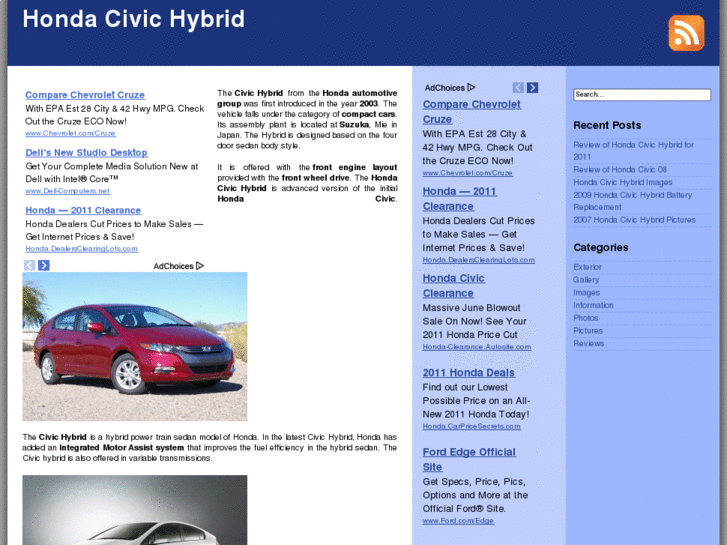Image resolution: width=727 pixels, height=545 pixels.
Task: Click the white car photo at the bottom
Action: 135,510
